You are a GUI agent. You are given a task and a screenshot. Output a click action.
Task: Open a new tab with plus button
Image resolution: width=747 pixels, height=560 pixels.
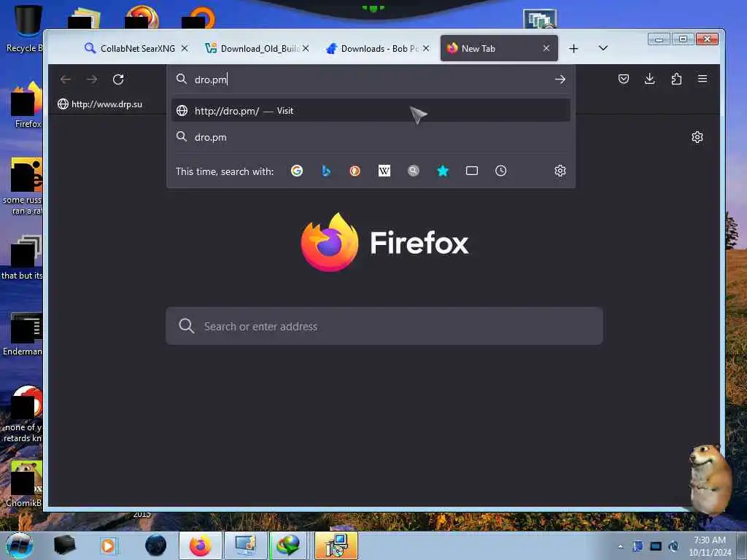573,49
